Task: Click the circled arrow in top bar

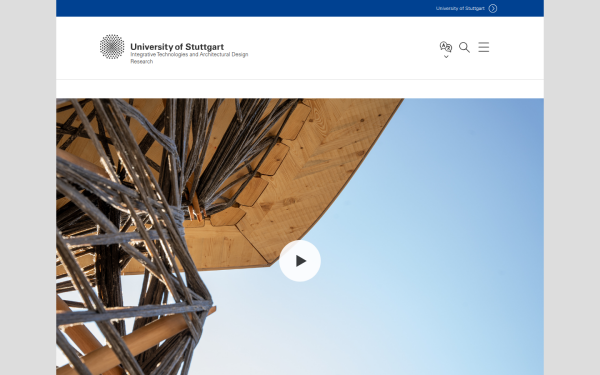Action: (x=493, y=8)
